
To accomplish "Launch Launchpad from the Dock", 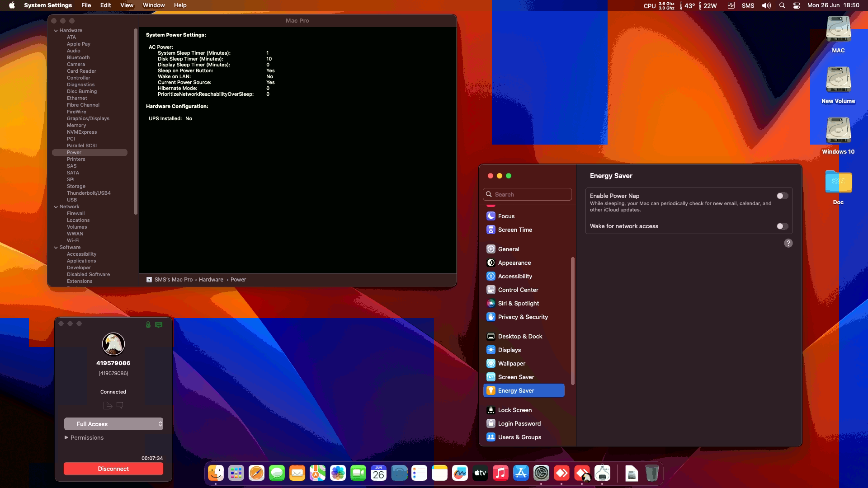I will pyautogui.click(x=236, y=473).
